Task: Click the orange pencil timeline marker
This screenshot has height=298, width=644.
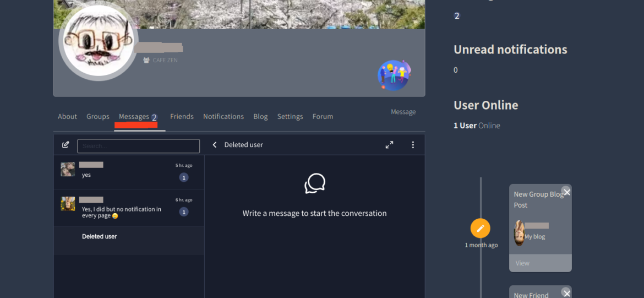Action: pos(480,228)
